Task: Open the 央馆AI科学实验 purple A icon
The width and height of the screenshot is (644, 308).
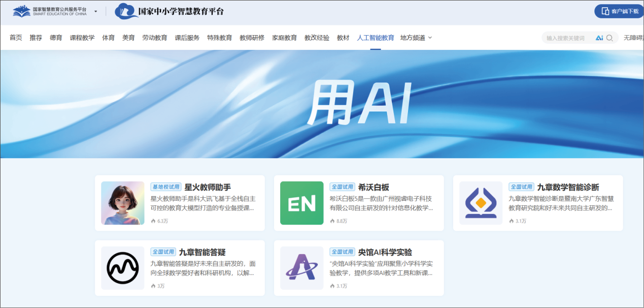Action: (301, 268)
